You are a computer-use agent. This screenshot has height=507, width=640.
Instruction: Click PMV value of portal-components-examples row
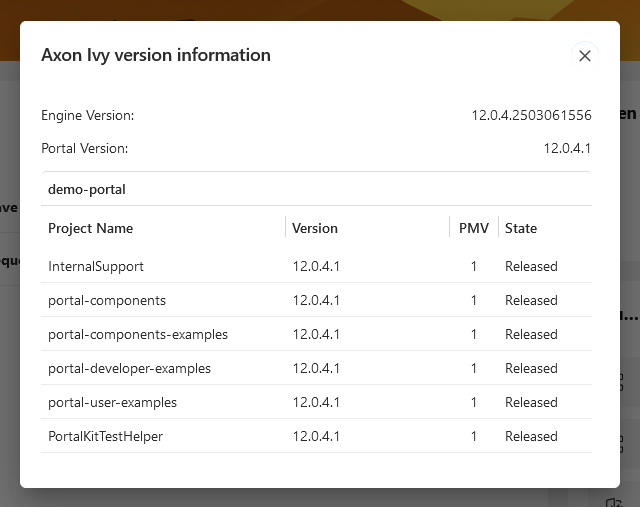point(473,334)
